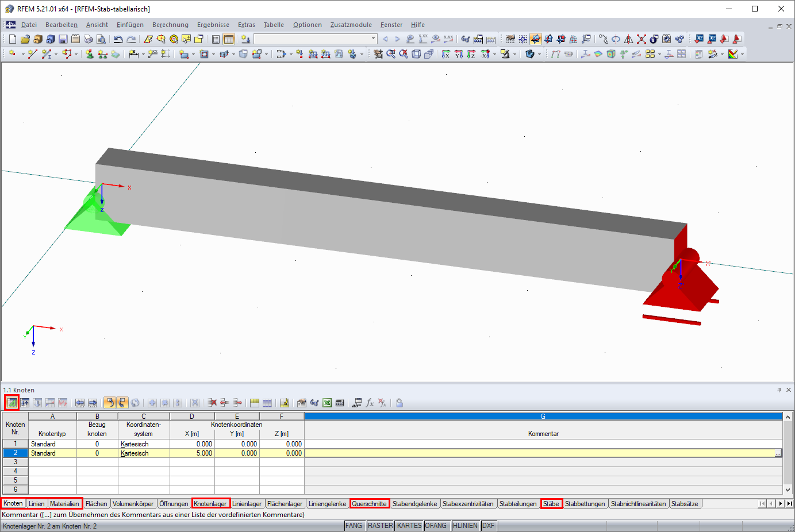Click the Excel export icon in table toolbar
Screen dimensions: 795x532
point(327,403)
